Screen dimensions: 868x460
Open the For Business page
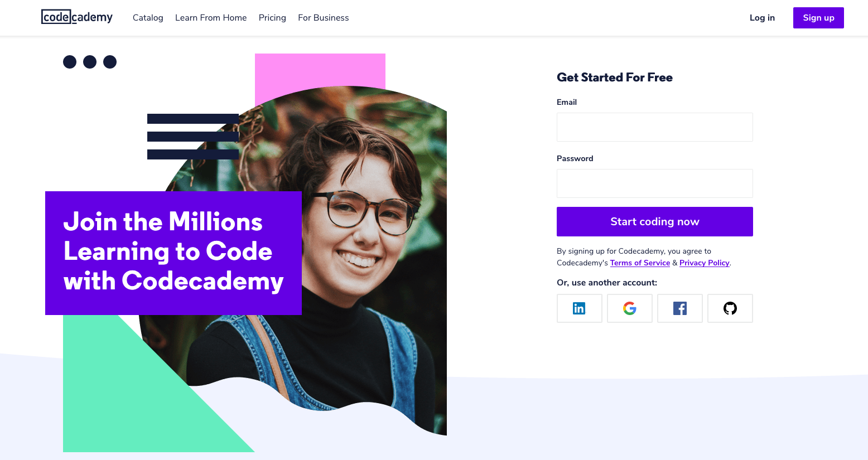324,18
